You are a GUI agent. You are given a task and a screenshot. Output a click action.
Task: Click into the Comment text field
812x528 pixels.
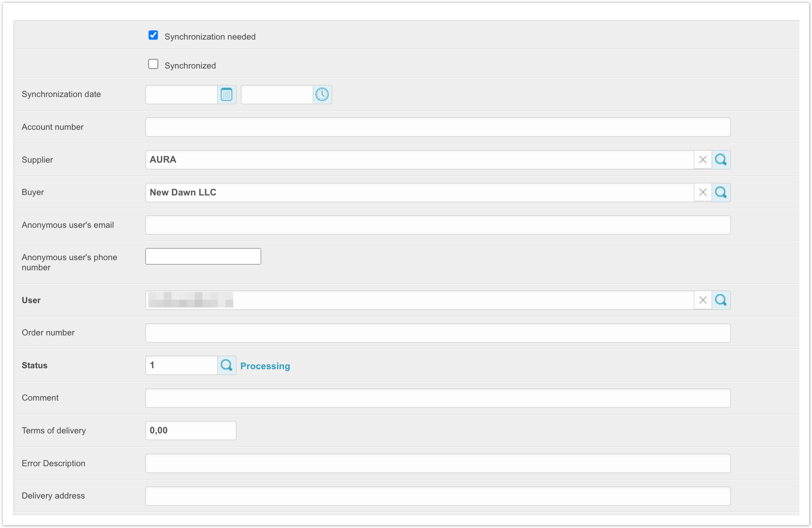pos(437,398)
